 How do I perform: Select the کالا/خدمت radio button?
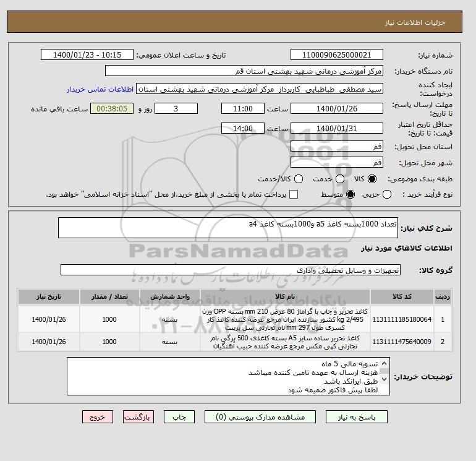[299, 179]
